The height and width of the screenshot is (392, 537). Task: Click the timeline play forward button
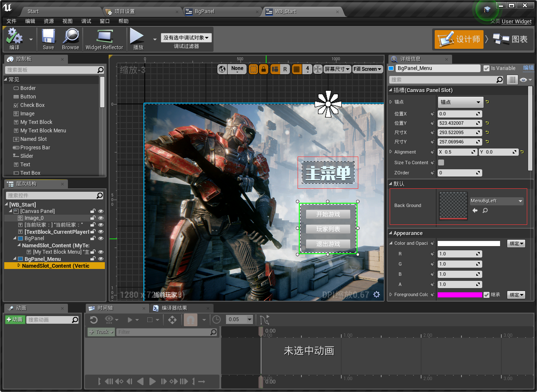pyautogui.click(x=152, y=381)
